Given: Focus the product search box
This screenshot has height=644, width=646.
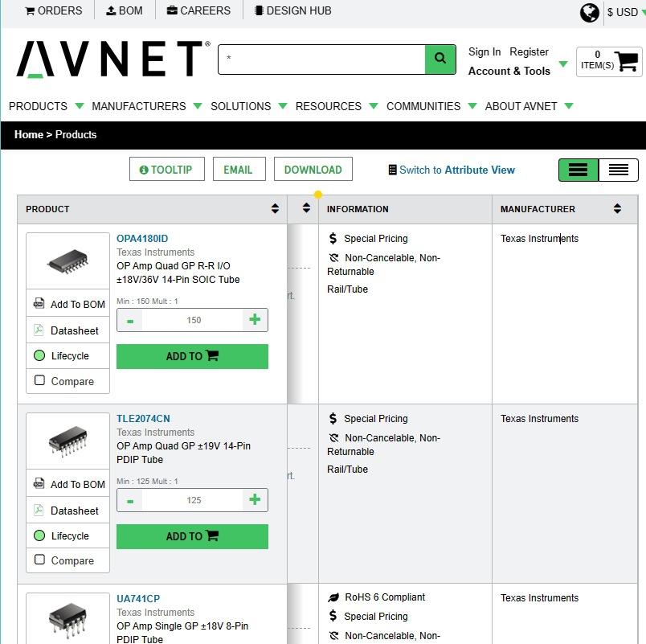Looking at the screenshot, I should [321, 59].
